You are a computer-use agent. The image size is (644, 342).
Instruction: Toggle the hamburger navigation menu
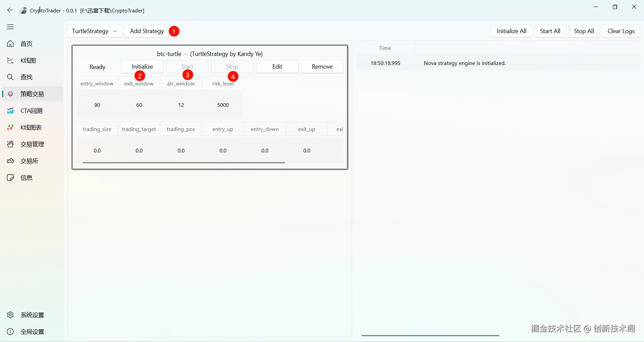(x=10, y=27)
